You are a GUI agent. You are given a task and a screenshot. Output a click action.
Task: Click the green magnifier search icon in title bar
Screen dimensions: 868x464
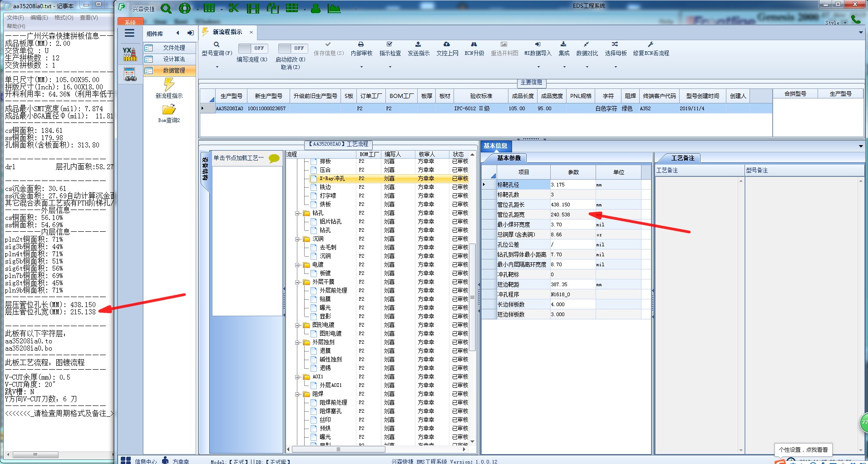click(x=166, y=8)
